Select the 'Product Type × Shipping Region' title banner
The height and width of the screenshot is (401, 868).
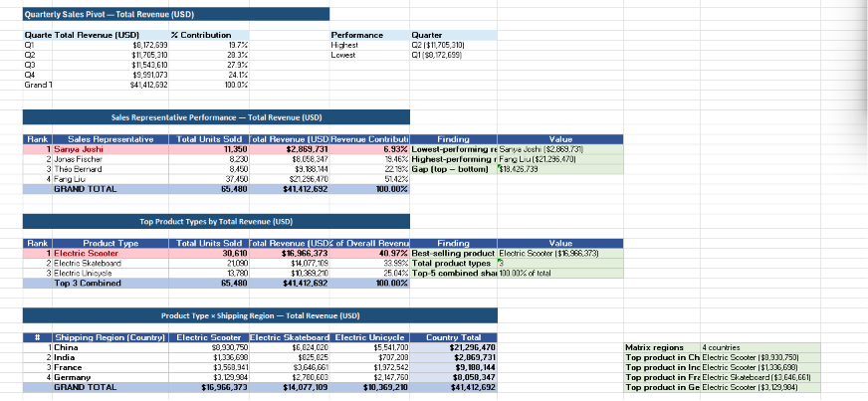(260, 315)
